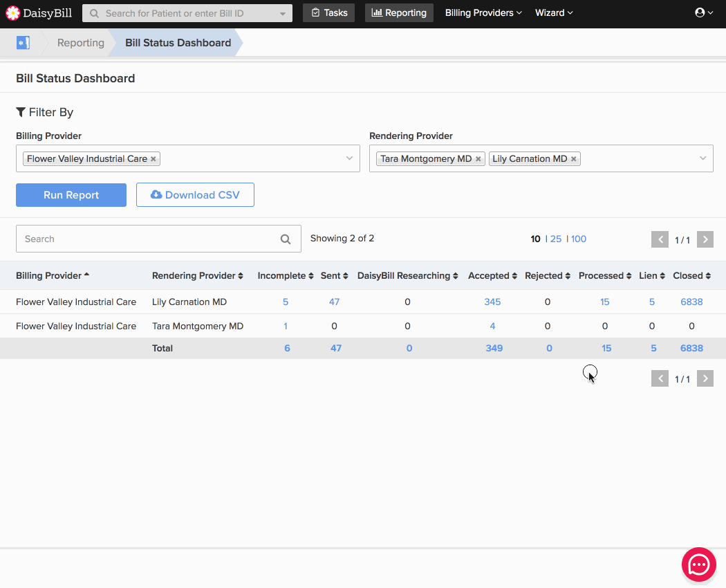Sort by Rendering Provider column
This screenshot has width=726, height=588.
coord(198,276)
